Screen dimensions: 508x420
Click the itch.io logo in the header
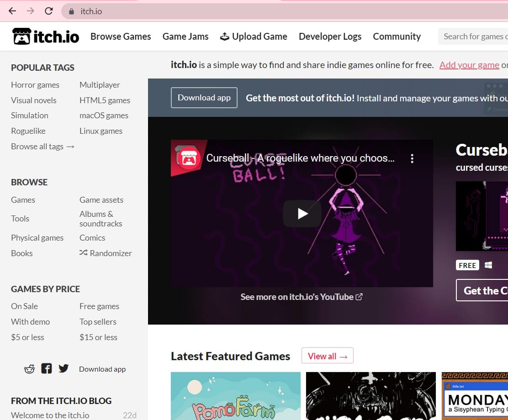pyautogui.click(x=46, y=36)
